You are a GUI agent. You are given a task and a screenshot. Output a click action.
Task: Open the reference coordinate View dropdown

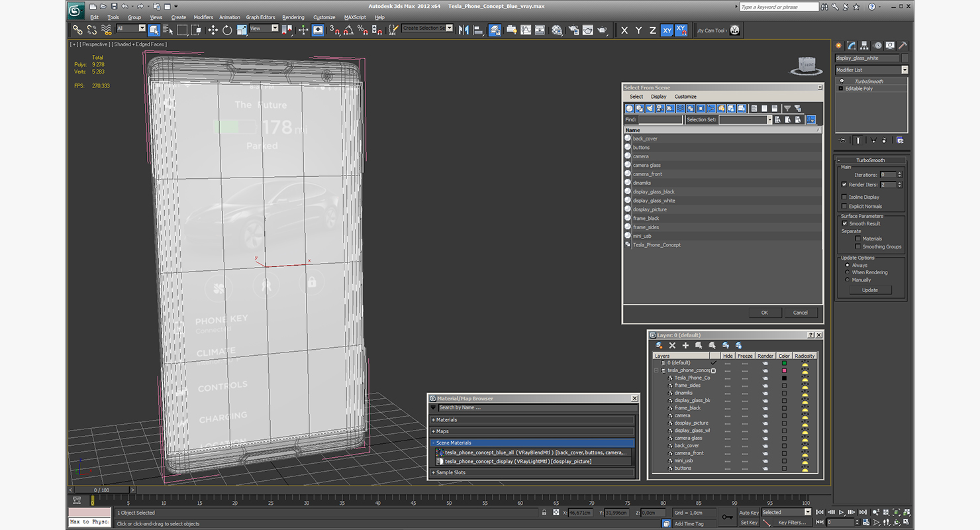point(274,28)
